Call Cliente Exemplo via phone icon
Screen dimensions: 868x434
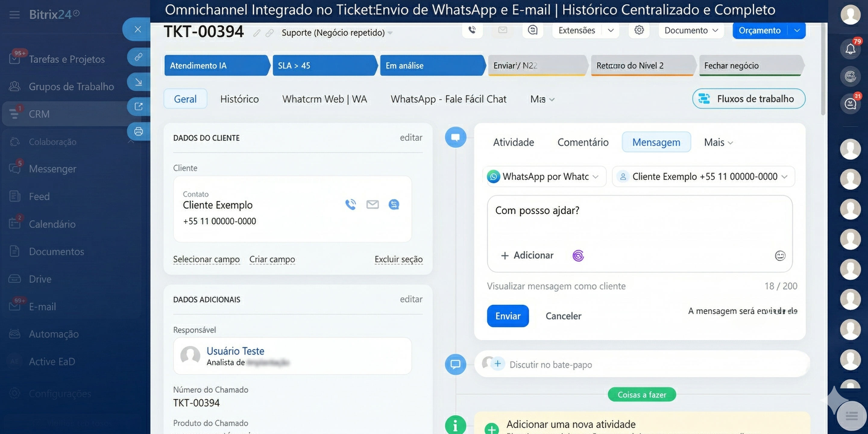(x=351, y=205)
